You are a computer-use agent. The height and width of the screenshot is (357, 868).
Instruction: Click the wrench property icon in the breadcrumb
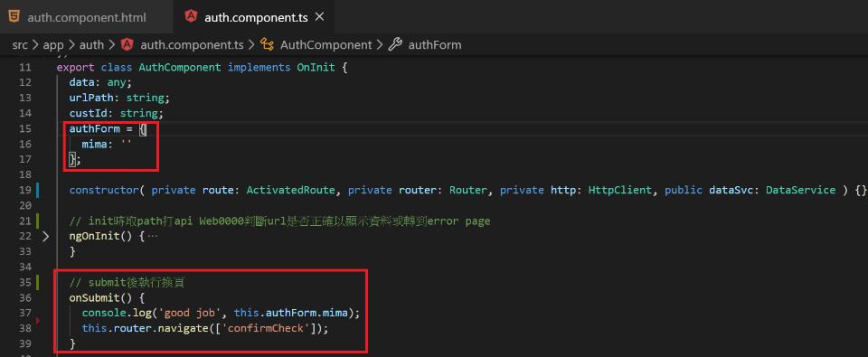(395, 45)
